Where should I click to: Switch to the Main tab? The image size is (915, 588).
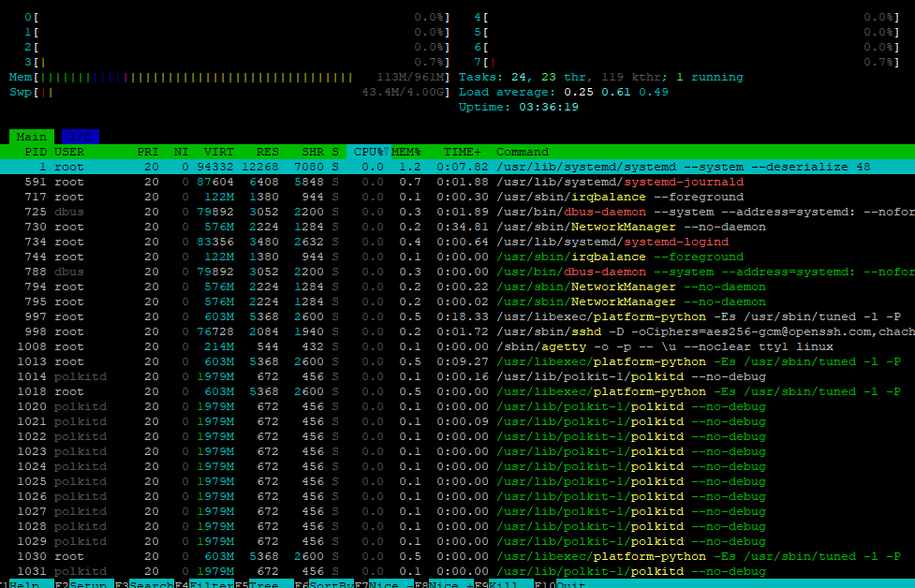click(32, 137)
